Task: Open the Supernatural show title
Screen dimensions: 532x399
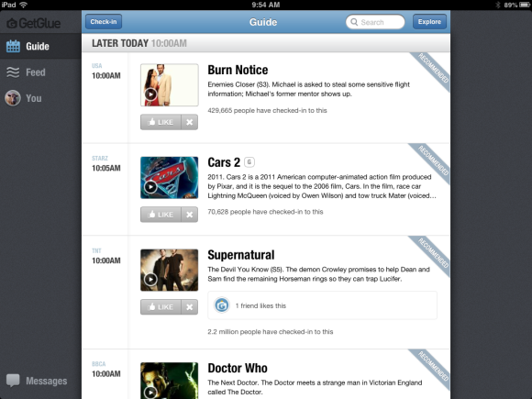Action: coord(241,255)
